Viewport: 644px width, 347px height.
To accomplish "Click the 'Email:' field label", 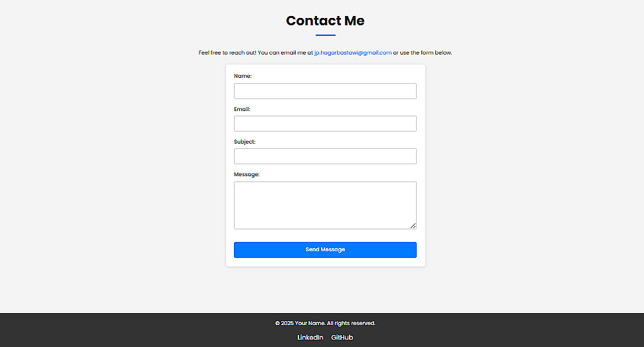I will pyautogui.click(x=242, y=109).
